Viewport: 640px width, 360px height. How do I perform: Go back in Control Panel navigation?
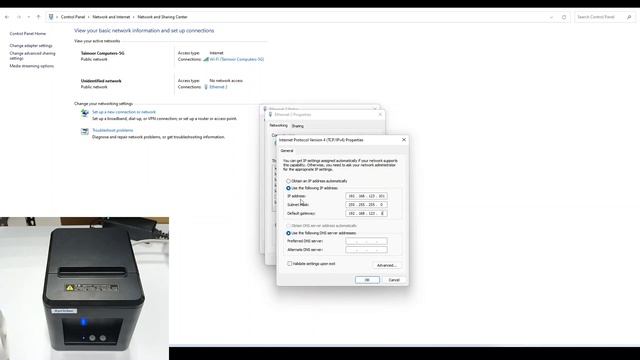tap(7, 17)
